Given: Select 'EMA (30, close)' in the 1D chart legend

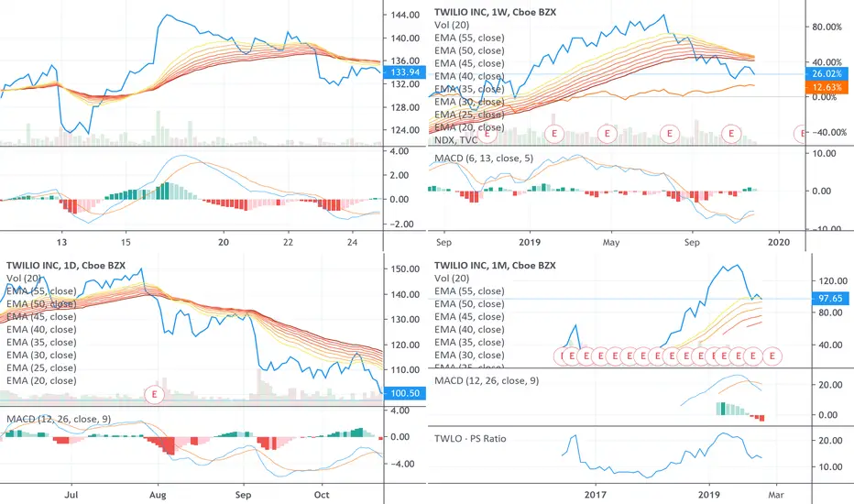Looking at the screenshot, I should [x=41, y=356].
